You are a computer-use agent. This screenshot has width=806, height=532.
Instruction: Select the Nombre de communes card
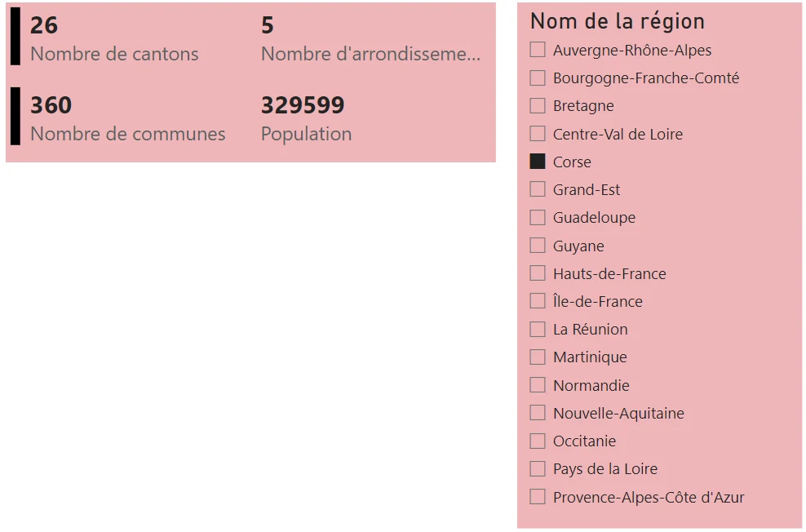coord(127,119)
